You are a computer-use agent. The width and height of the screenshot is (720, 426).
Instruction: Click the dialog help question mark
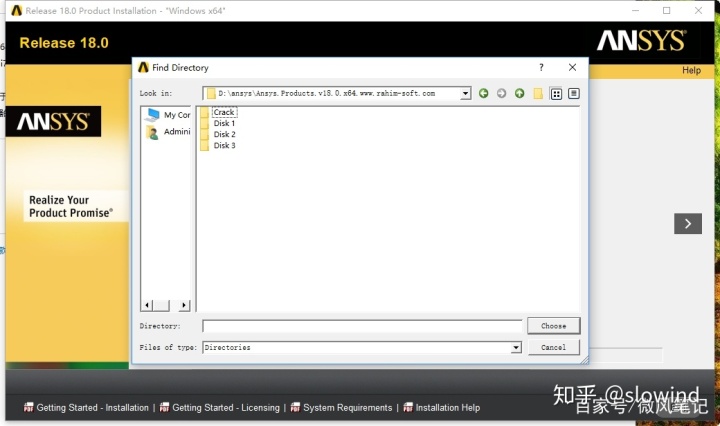coord(541,67)
